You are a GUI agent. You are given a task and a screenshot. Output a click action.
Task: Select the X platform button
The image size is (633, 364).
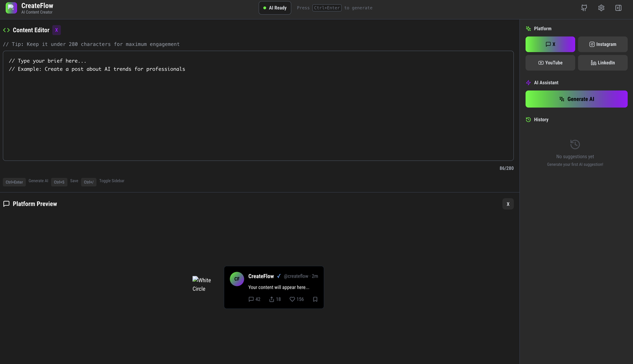[x=550, y=44]
